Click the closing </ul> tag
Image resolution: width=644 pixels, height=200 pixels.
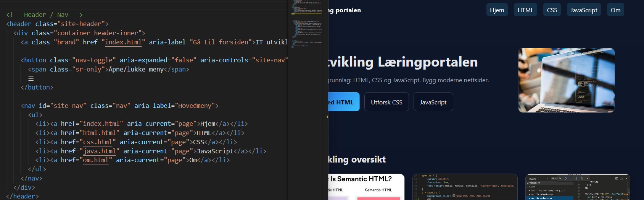[x=37, y=169]
